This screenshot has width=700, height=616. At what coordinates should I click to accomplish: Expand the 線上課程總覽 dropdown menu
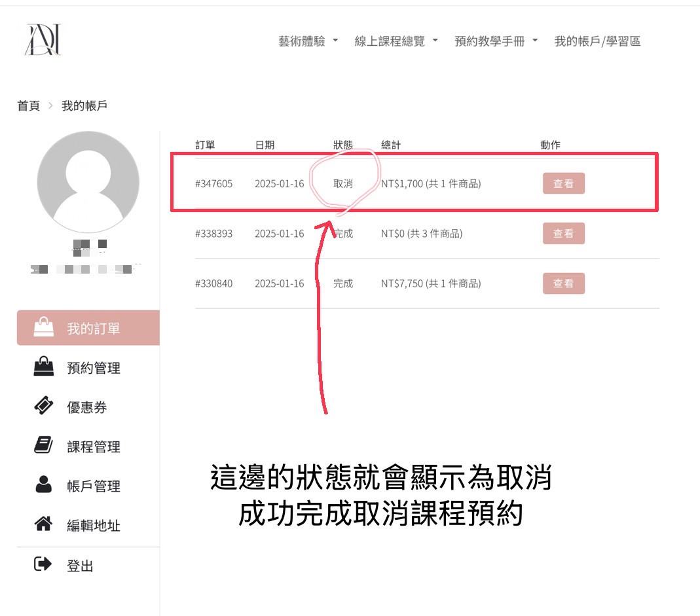(396, 41)
